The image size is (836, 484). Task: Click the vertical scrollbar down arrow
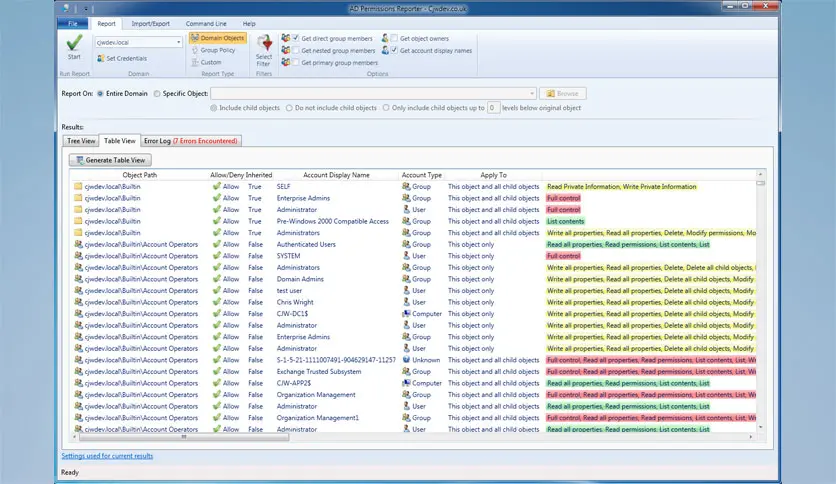click(x=760, y=427)
